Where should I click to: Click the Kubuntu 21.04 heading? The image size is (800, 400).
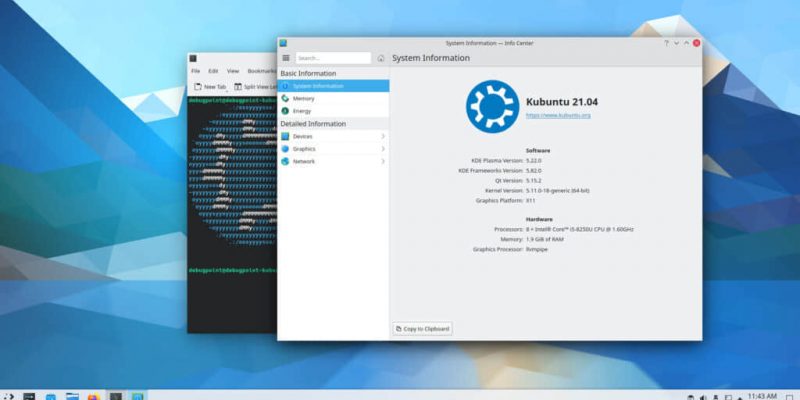562,102
